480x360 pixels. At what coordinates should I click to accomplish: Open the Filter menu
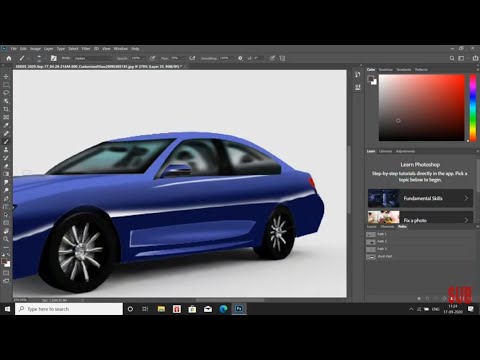[86, 49]
